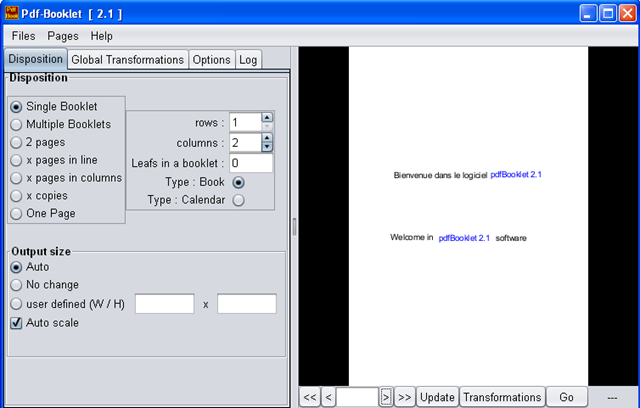Switch to the Global Transformations tab

pyautogui.click(x=127, y=60)
